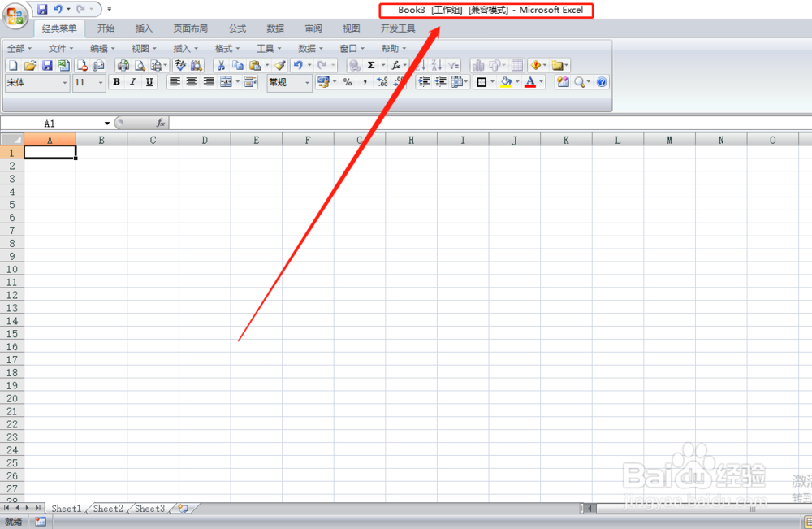
Task: Click the Help question mark icon
Action: pos(601,82)
